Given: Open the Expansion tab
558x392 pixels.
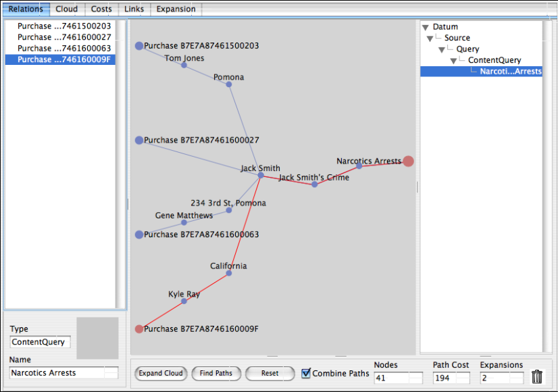Looking at the screenshot, I should (176, 9).
